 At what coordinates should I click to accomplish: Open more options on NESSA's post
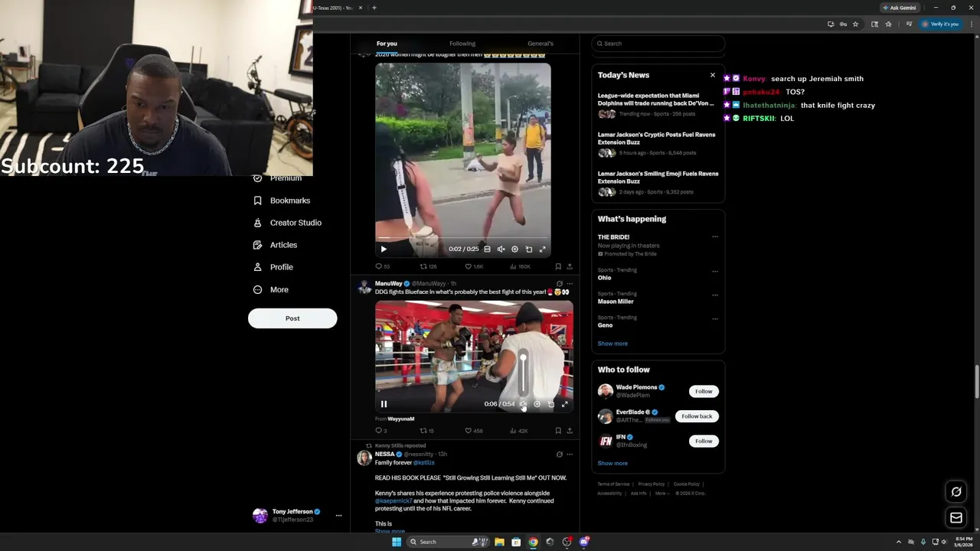(x=570, y=455)
